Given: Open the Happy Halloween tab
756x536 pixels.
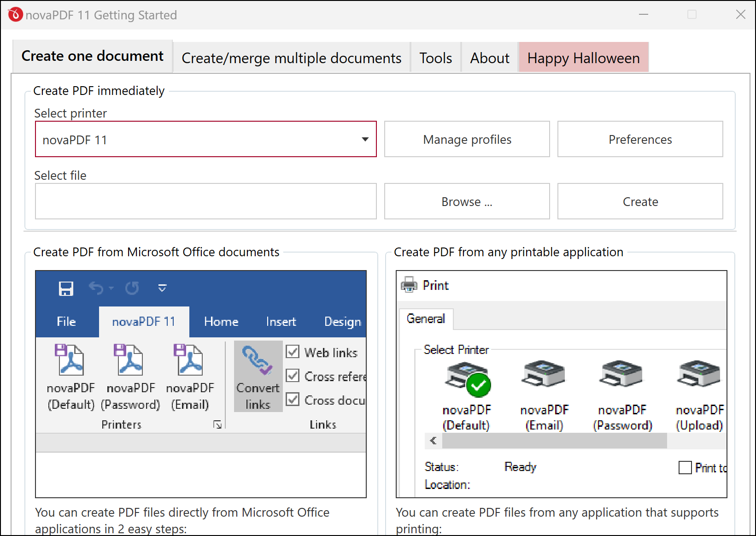Looking at the screenshot, I should (x=584, y=58).
